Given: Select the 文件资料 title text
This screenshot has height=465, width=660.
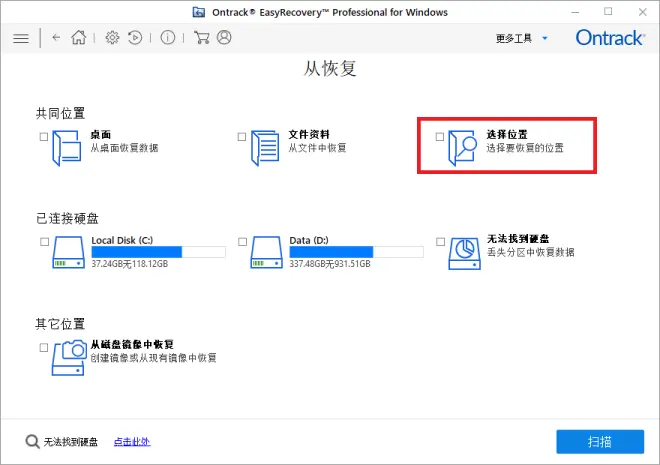Looking at the screenshot, I should (309, 135).
